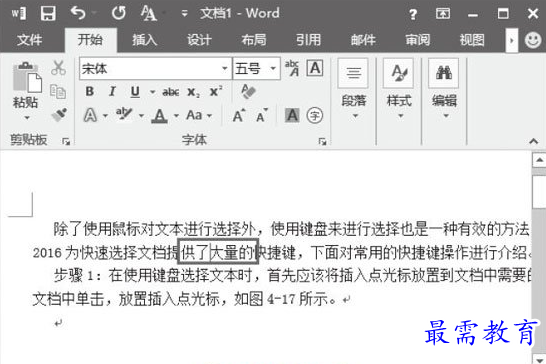The width and height of the screenshot is (546, 364).
Task: Switch to the 审阅 tab
Action: click(x=418, y=40)
